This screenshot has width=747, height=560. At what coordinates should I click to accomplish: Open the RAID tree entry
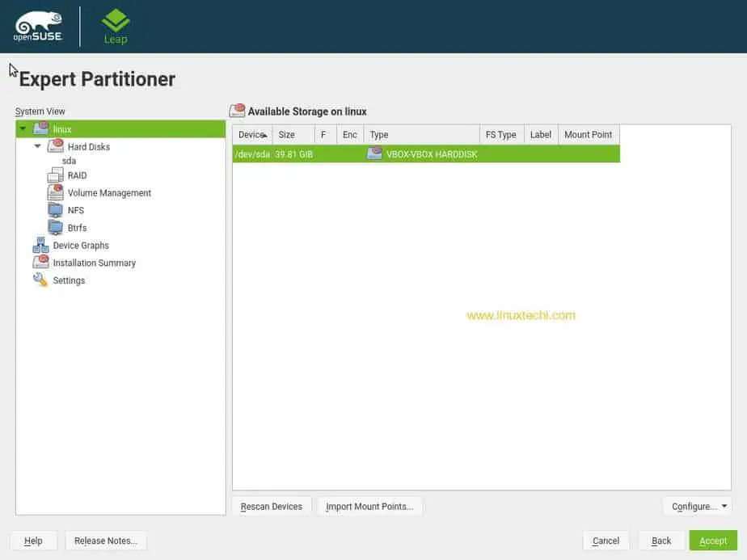pos(77,175)
